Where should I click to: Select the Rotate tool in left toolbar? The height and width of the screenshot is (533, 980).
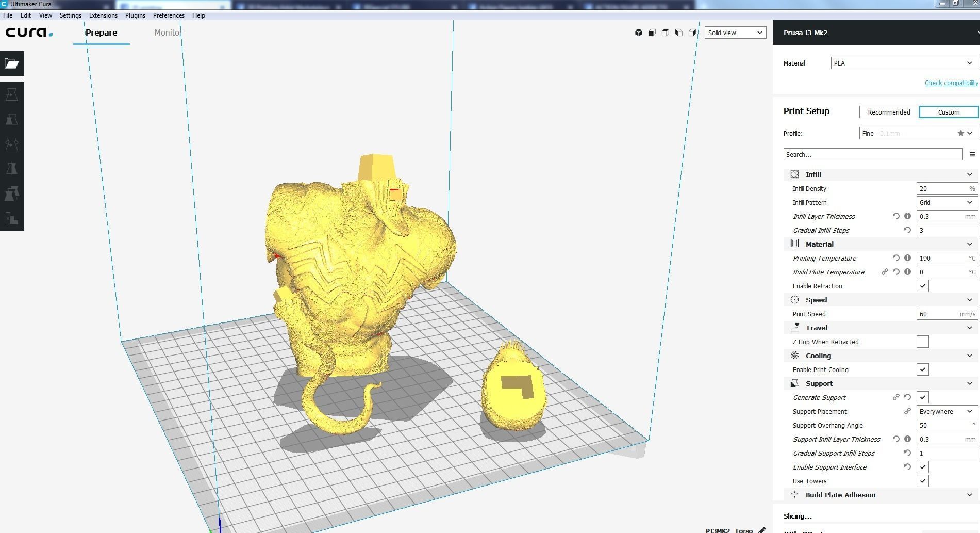(12, 144)
